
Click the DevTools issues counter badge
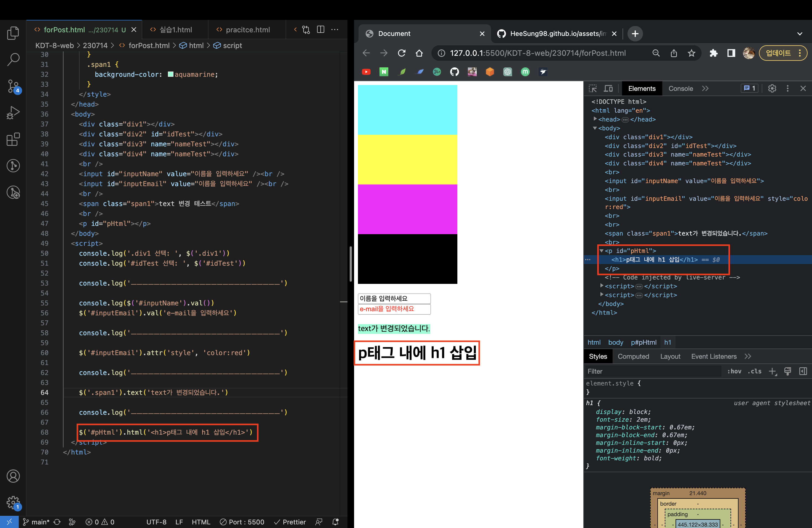point(750,88)
